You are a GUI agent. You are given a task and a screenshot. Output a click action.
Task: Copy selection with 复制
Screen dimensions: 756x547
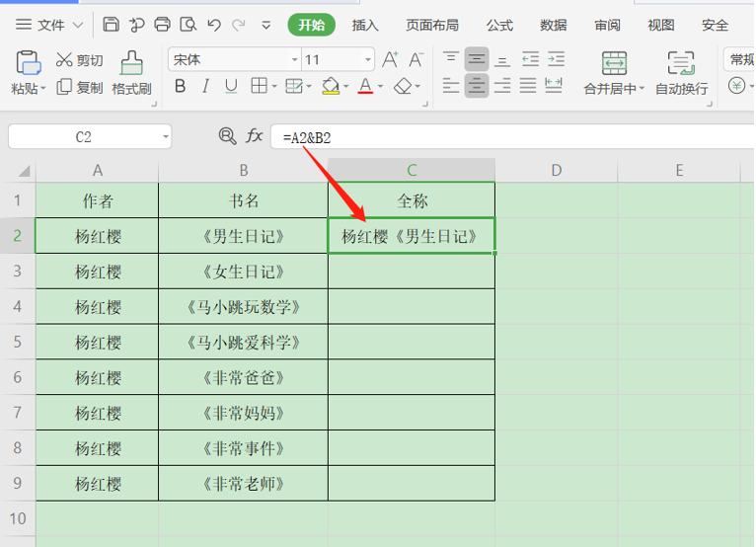(x=80, y=87)
